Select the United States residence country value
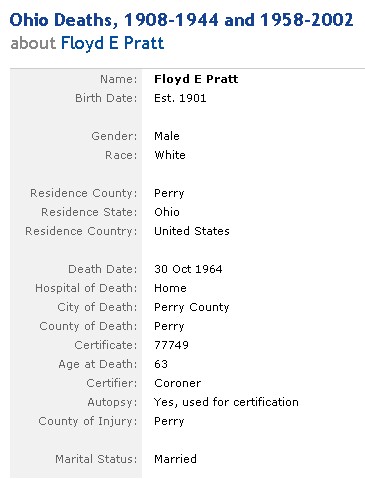Viewport: 365px width, 479px height. tap(192, 231)
